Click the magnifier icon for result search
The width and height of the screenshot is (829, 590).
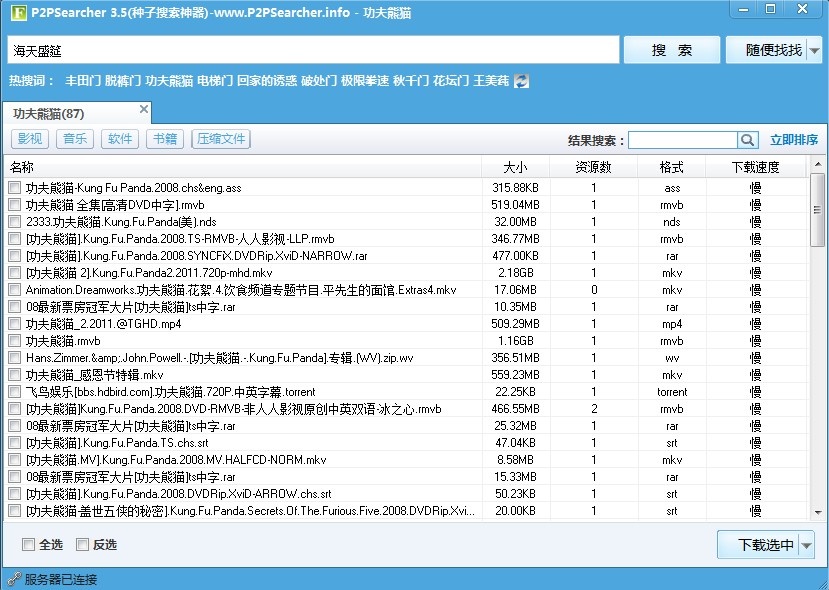[748, 140]
